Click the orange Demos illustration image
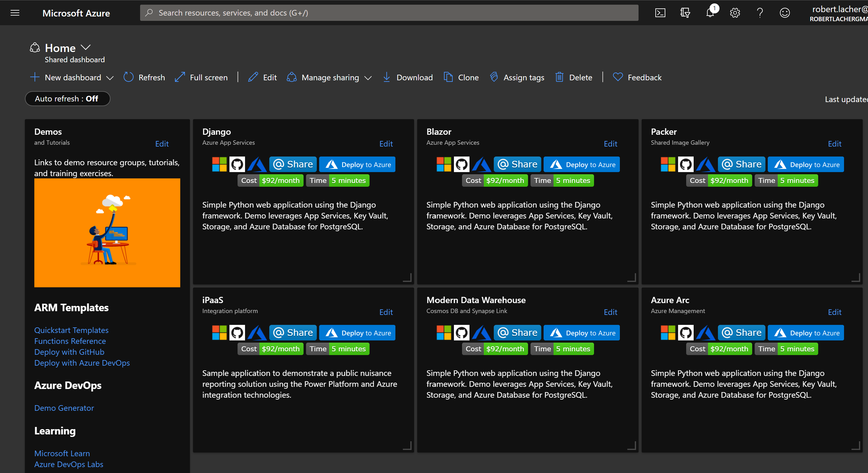This screenshot has height=473, width=868. coord(107,232)
